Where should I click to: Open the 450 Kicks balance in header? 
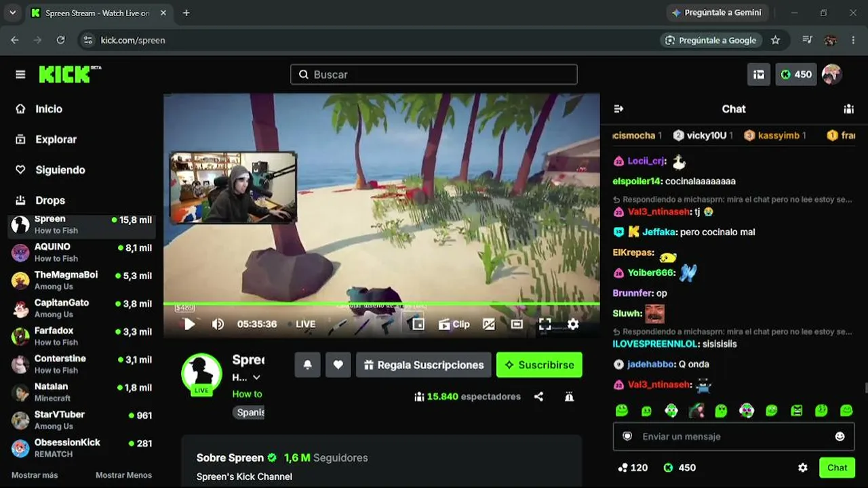coord(796,75)
